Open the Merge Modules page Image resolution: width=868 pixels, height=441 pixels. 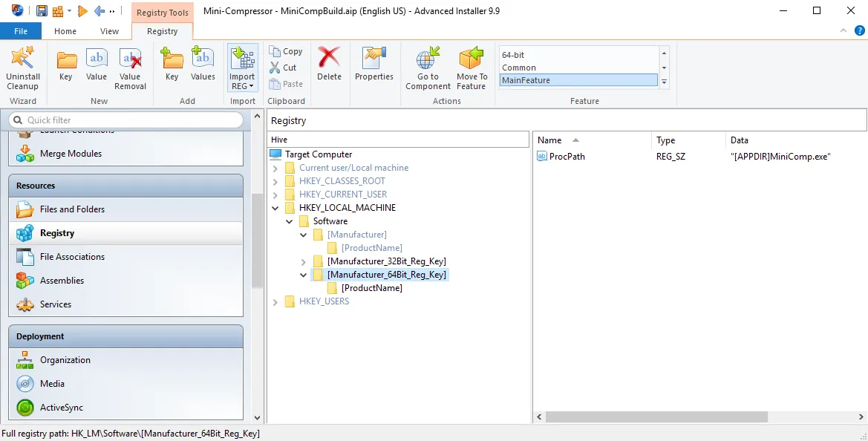coord(125,154)
